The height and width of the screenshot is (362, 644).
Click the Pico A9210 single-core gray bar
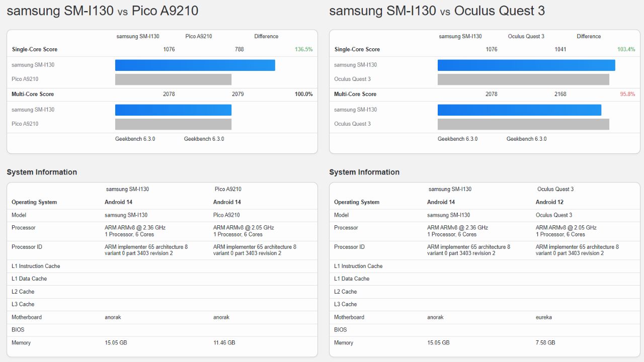[x=173, y=79]
